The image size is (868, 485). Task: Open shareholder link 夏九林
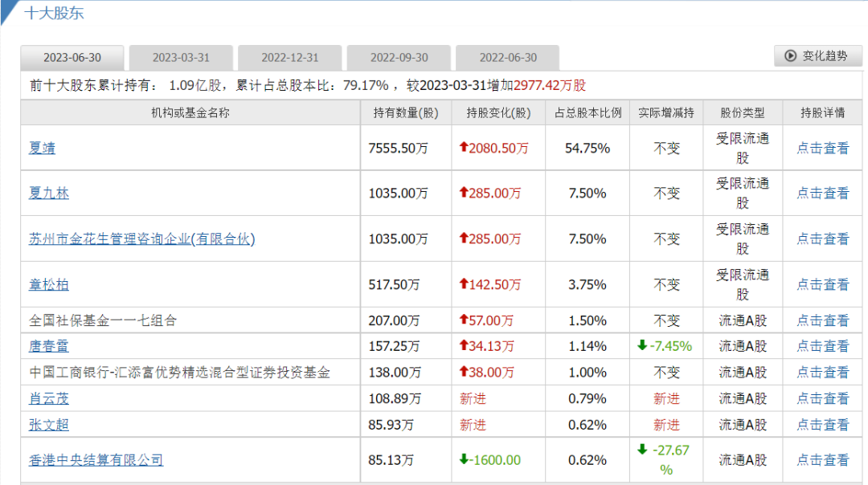(49, 193)
